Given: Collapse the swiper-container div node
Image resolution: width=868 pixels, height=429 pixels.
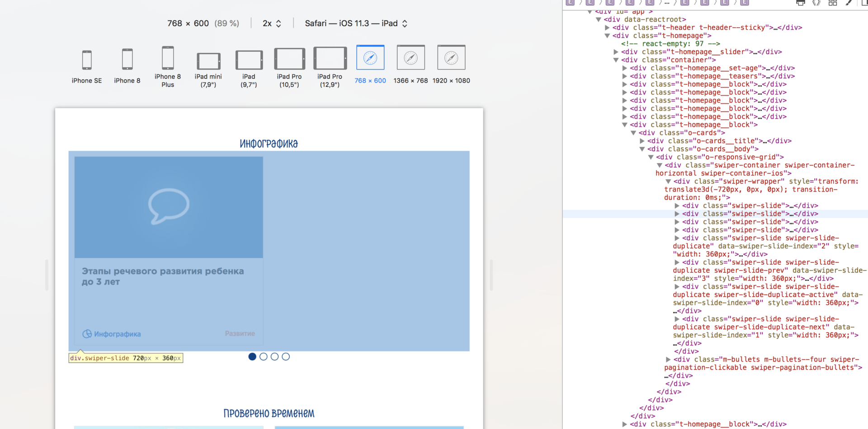Looking at the screenshot, I should click(660, 165).
